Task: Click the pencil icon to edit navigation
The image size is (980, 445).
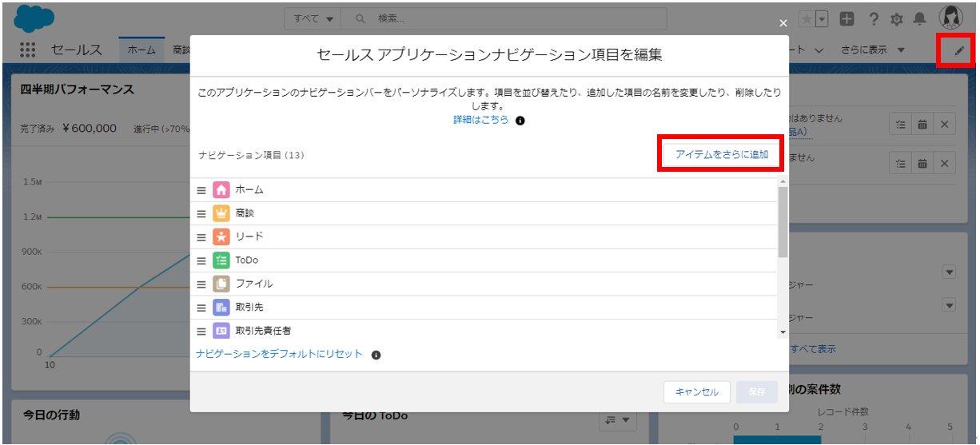Action: [x=959, y=51]
